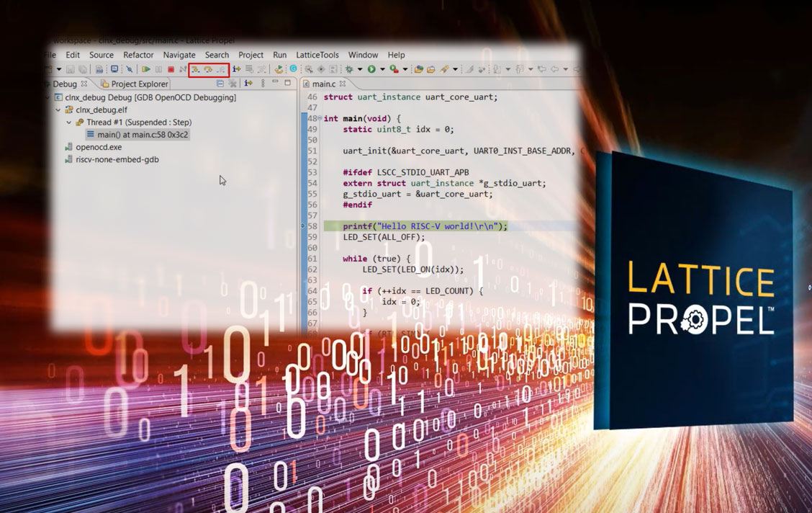Click the green Run launch icon
The height and width of the screenshot is (513, 812).
(371, 69)
